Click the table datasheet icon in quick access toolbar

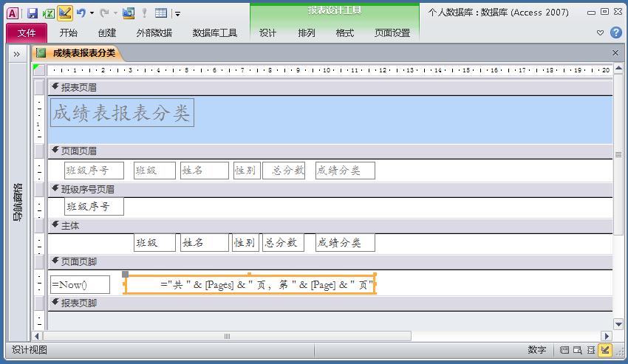coord(161,13)
